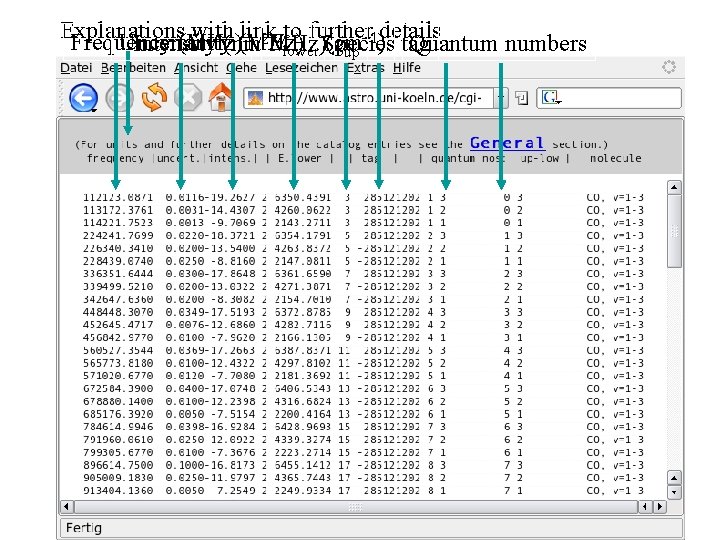This screenshot has width=720, height=540.
Task: Click the lower up arrow of vertical scrollbar
Action: point(674,478)
